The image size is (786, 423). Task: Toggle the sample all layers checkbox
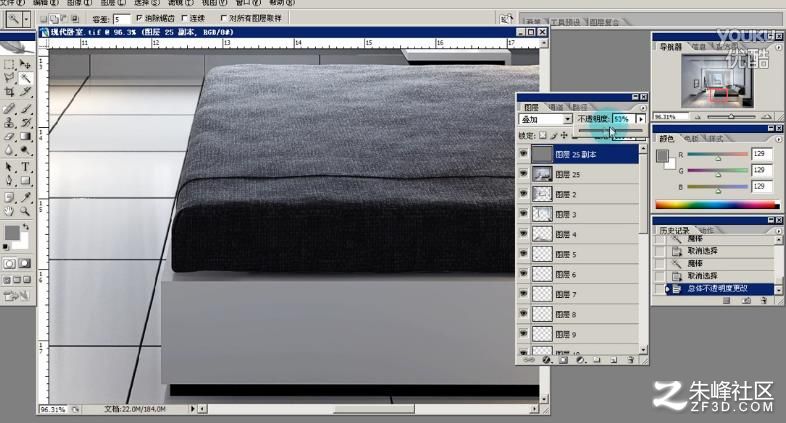tap(224, 19)
